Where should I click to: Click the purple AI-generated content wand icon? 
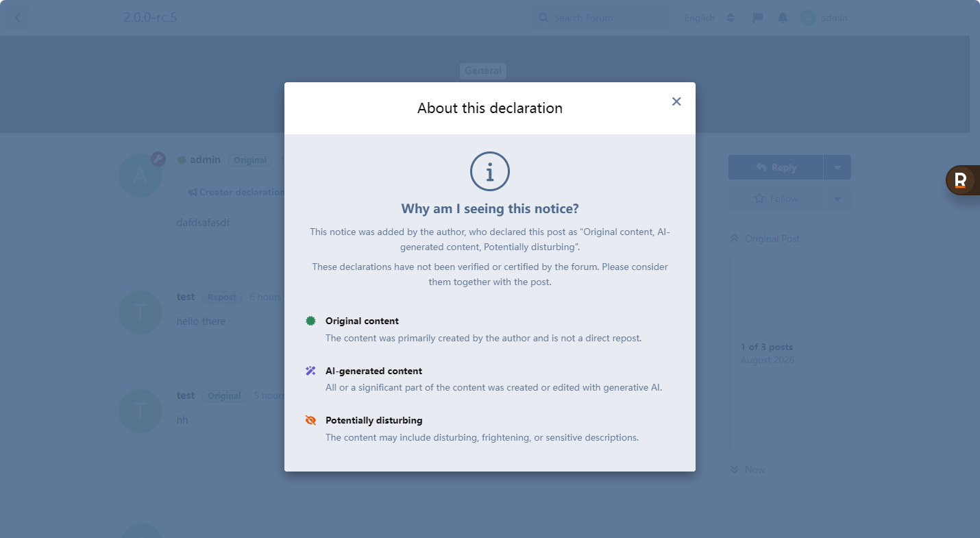click(x=310, y=371)
